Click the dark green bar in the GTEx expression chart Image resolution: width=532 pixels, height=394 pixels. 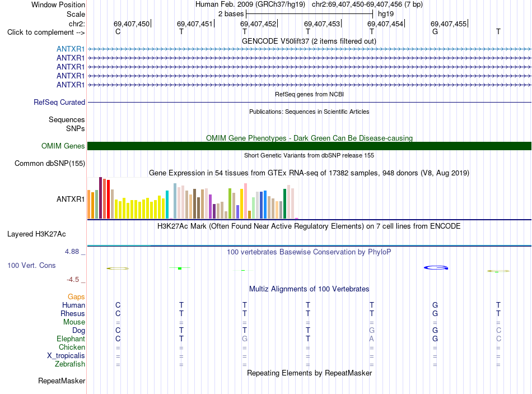coord(284,203)
